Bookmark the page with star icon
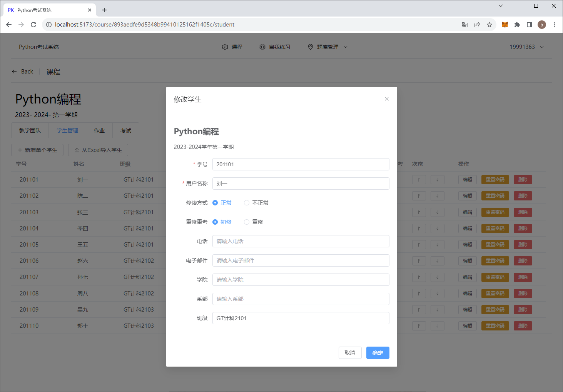563x392 pixels. point(489,25)
